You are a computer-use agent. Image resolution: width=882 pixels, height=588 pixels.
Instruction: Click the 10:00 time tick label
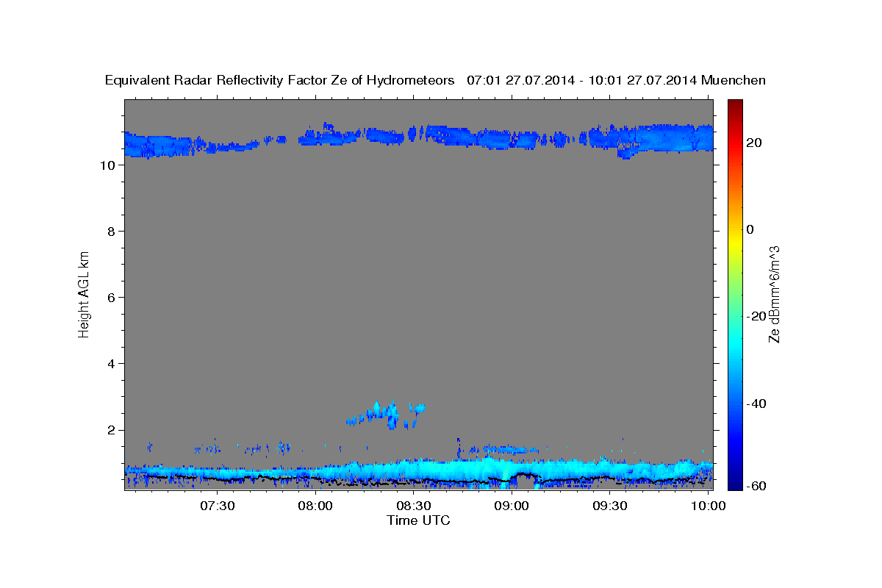[x=708, y=506]
